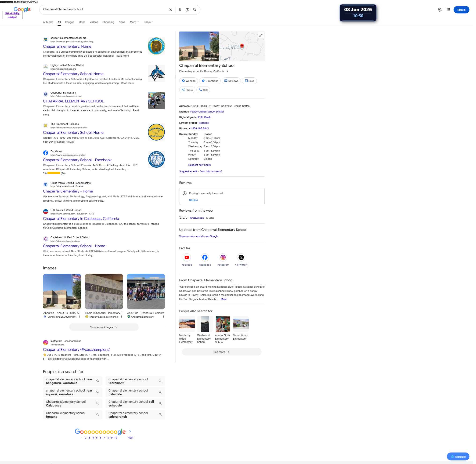Switch to the Images tab

pyautogui.click(x=70, y=22)
